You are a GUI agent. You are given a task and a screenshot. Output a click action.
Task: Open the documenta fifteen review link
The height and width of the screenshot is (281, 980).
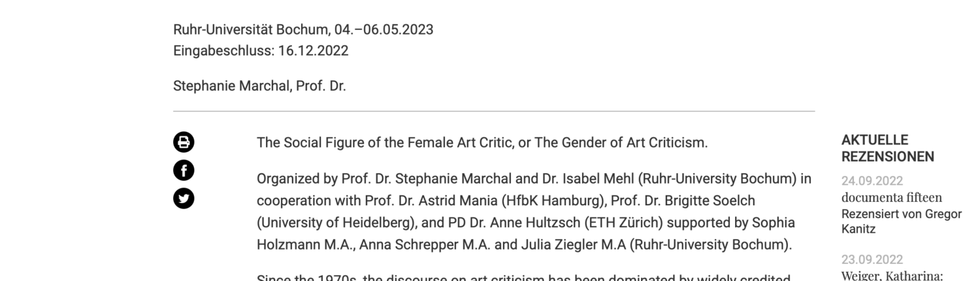(x=892, y=197)
